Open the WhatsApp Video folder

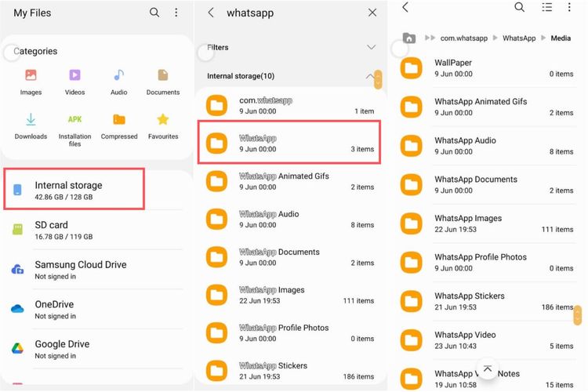pos(487,340)
